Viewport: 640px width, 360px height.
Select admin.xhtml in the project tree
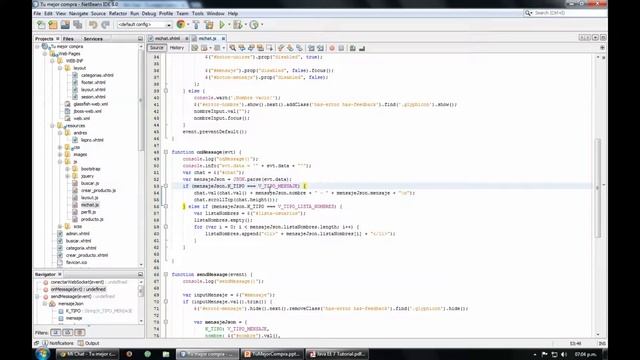click(x=78, y=234)
